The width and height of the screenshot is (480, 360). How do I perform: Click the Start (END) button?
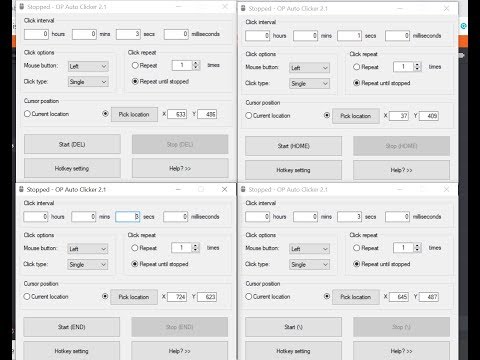tap(71, 327)
